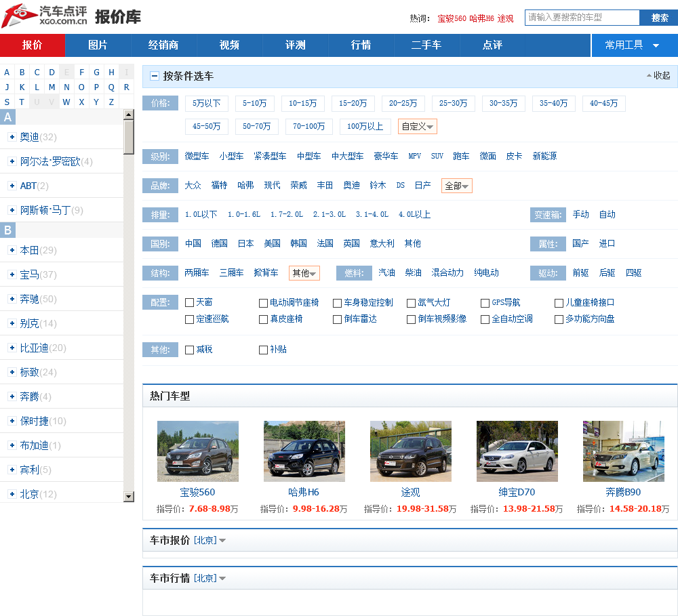Expand the 阿斯顿·马丁 plus icon
678x616 pixels.
12,210
